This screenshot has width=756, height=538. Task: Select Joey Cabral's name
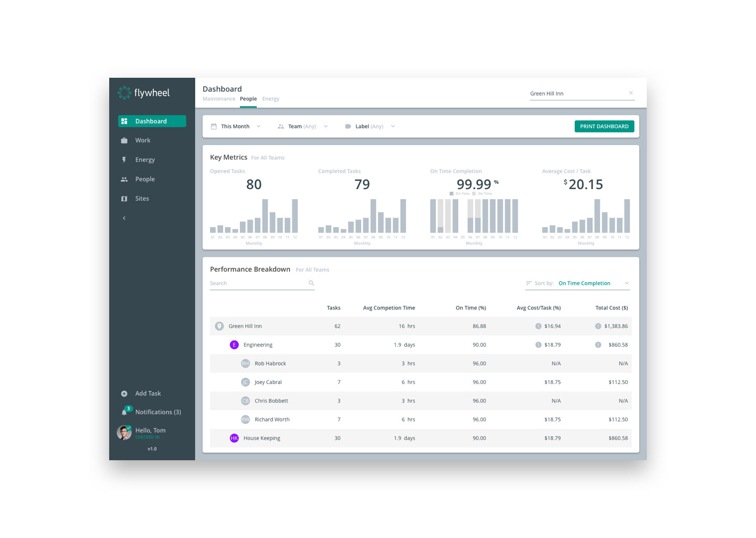pyautogui.click(x=268, y=382)
